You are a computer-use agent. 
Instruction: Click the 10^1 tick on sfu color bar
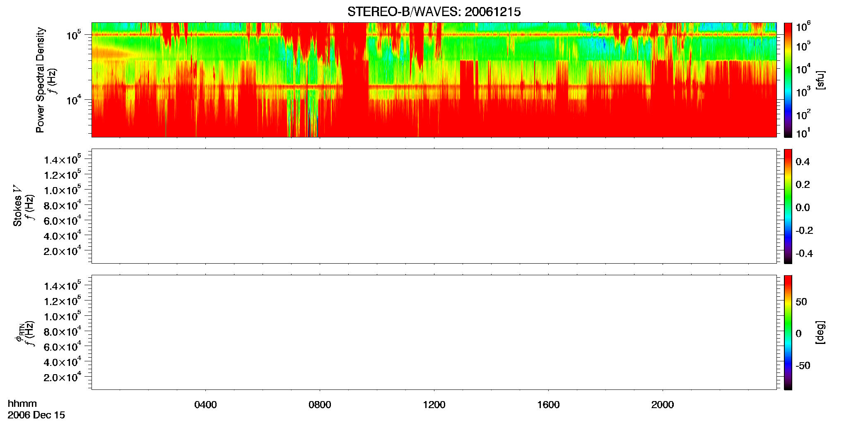tap(803, 133)
